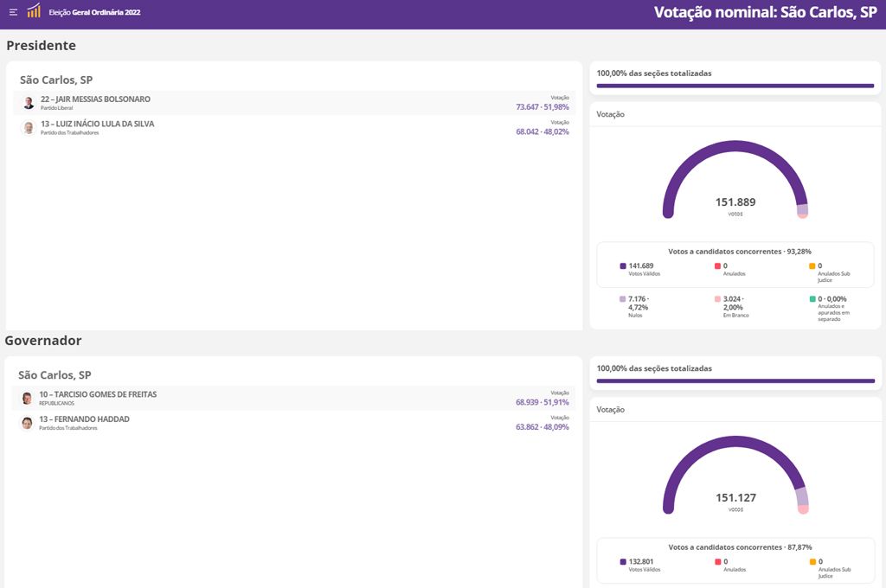Click the bar chart logo icon
The height and width of the screenshot is (588, 886).
(x=34, y=11)
